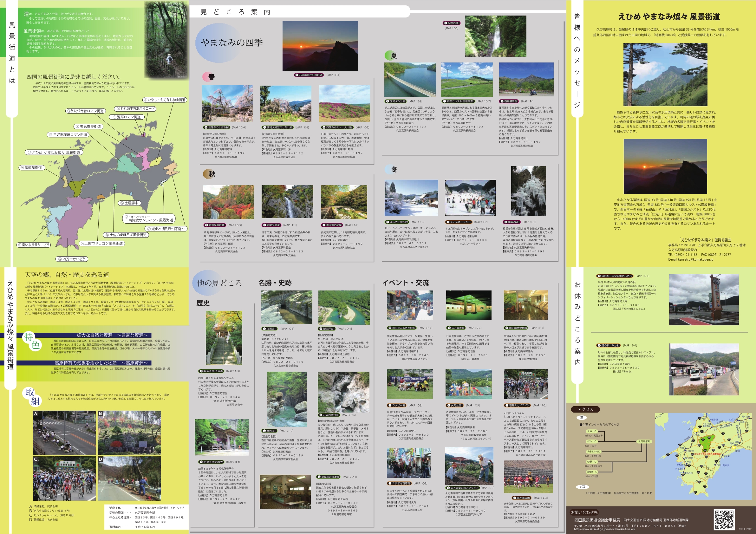Click the 松山ＩＣ access node
The image size is (756, 534).
click(591, 441)
